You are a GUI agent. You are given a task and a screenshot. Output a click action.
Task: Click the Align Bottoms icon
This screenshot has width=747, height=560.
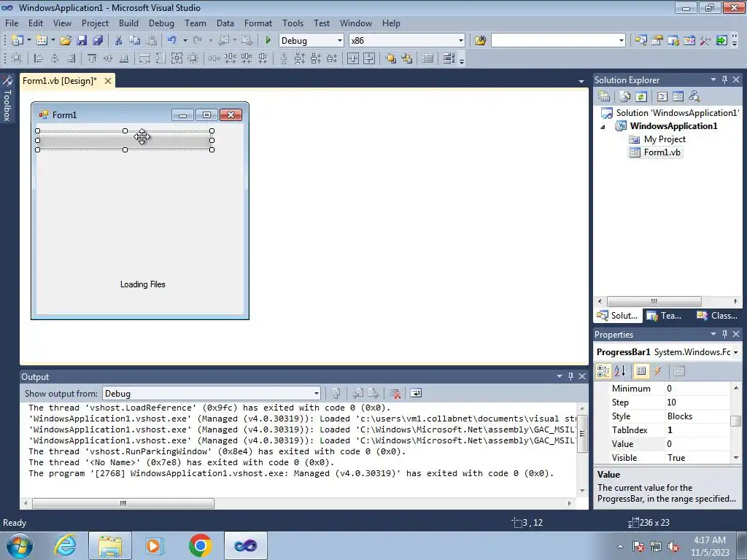pyautogui.click(x=124, y=58)
